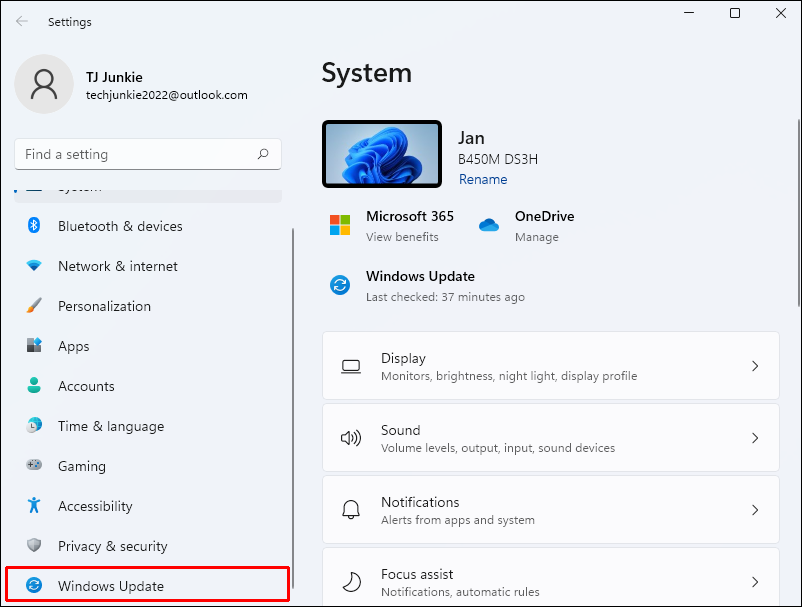The width and height of the screenshot is (802, 607).
Task: Expand Display settings chevron
Action: (755, 366)
